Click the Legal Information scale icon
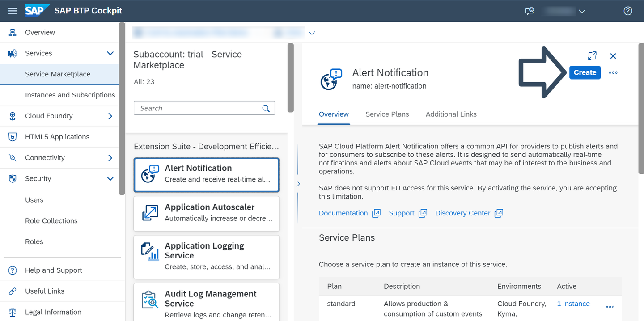644x321 pixels. click(13, 312)
